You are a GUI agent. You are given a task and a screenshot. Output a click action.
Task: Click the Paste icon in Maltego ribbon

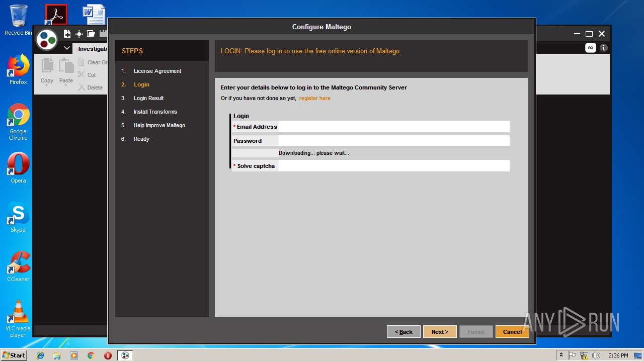click(66, 66)
